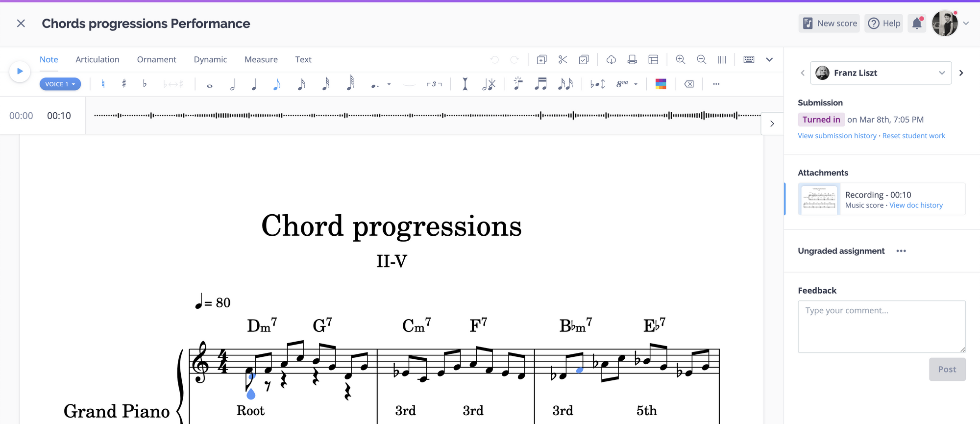Click the feedback comment text box
Viewport: 980px width, 424px height.
(x=882, y=326)
